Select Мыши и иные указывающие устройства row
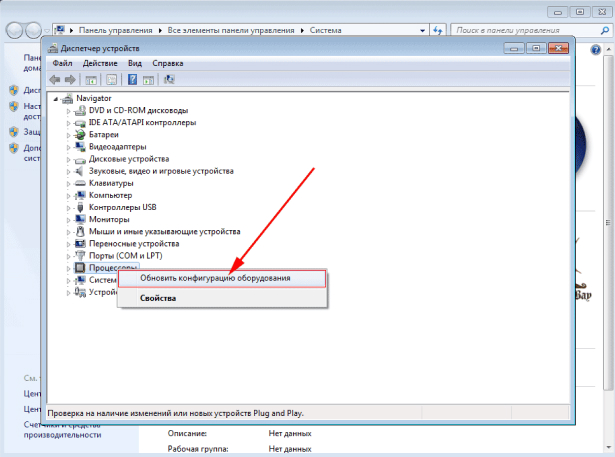Viewport: 615px width, 457px height. [x=164, y=231]
